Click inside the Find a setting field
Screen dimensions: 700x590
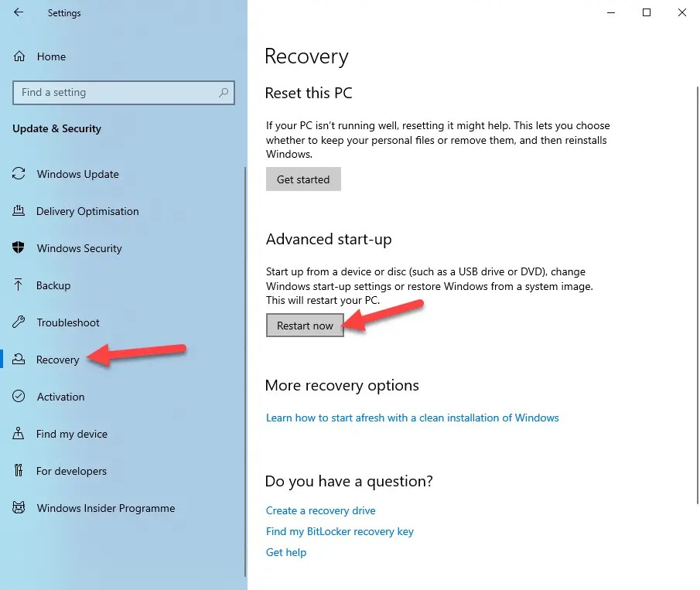(x=124, y=93)
